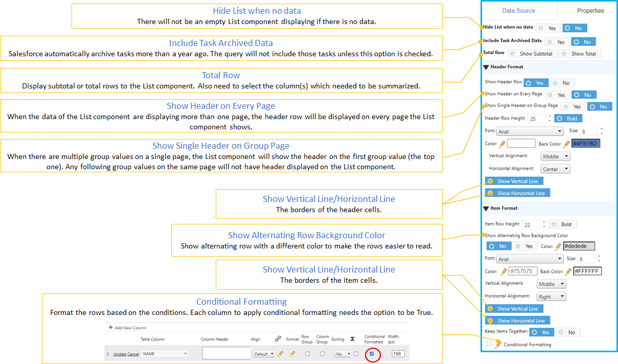Select the Show Subtotal option
Viewport: 618px width, 364px height.
tap(532, 54)
